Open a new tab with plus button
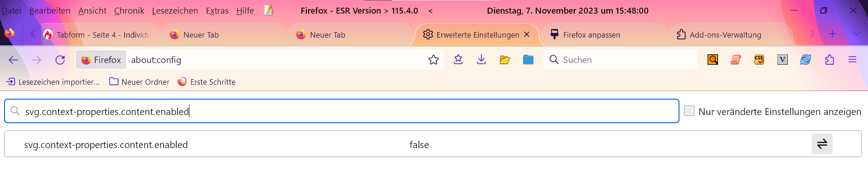Image resolution: width=868 pixels, height=187 pixels. click(x=832, y=34)
